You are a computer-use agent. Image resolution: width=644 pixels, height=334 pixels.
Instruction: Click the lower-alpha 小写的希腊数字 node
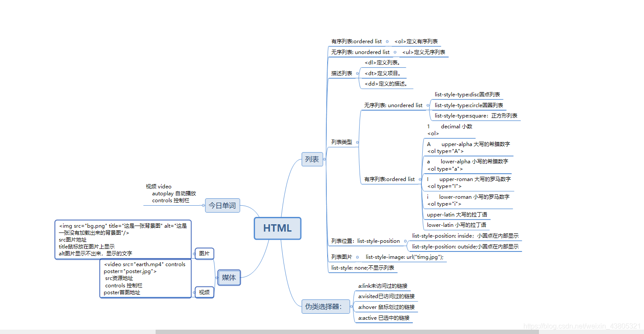[x=468, y=165]
